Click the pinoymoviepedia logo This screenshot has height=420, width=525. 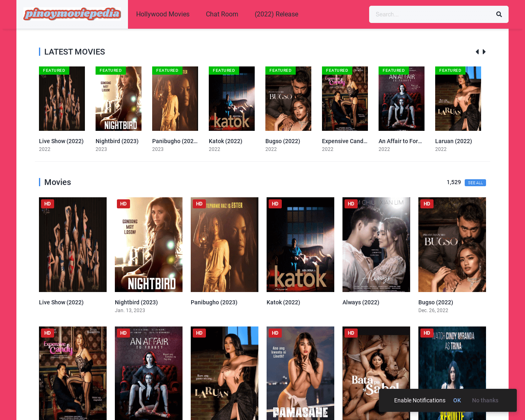pos(72,14)
